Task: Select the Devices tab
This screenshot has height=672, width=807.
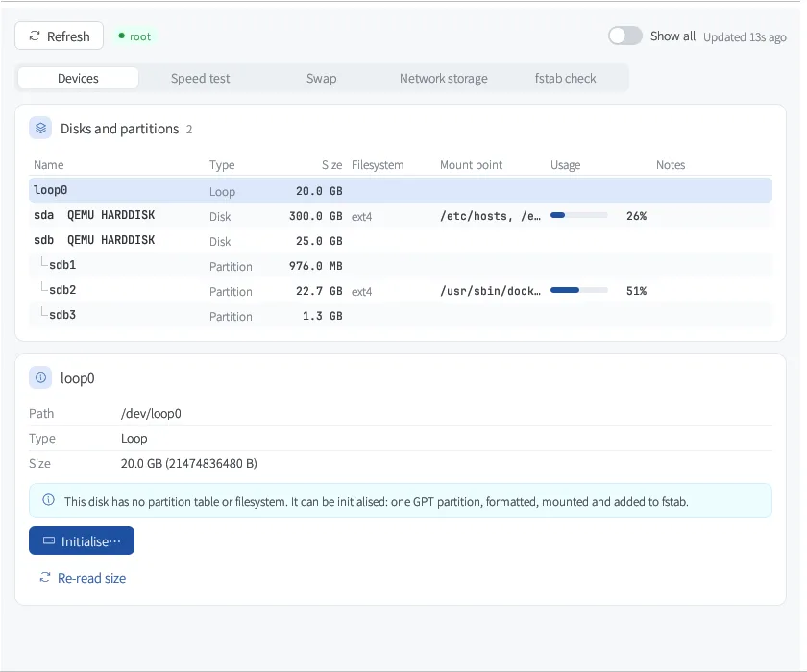Action: (78, 78)
